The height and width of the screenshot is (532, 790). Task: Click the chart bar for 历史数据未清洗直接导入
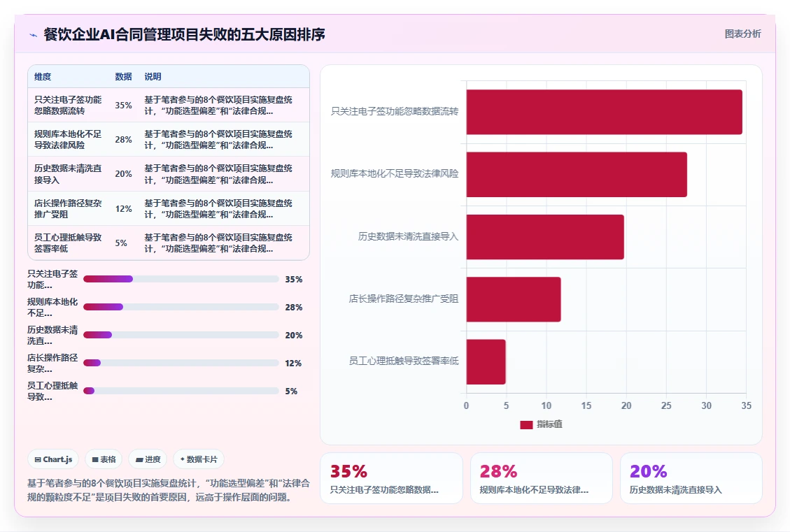point(545,236)
